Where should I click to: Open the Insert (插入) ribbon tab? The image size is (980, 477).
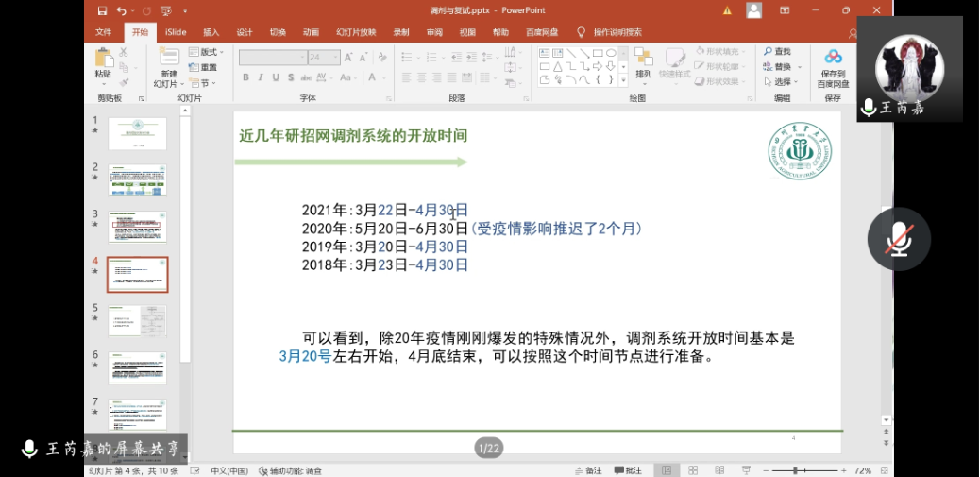click(211, 31)
